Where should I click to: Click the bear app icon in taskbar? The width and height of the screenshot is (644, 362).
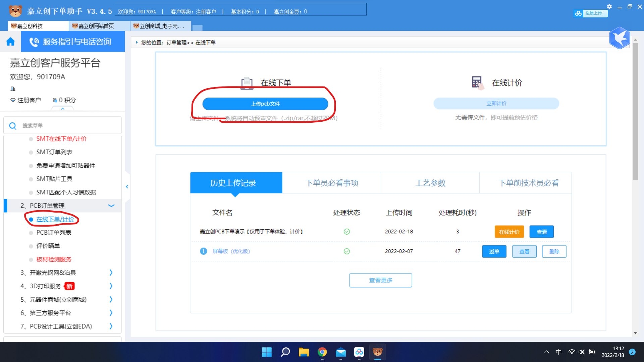tap(377, 352)
